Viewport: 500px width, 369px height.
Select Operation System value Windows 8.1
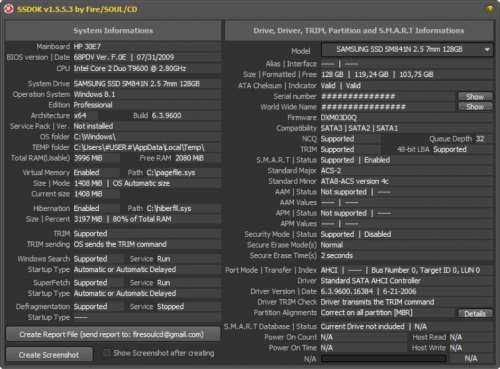coord(94,94)
